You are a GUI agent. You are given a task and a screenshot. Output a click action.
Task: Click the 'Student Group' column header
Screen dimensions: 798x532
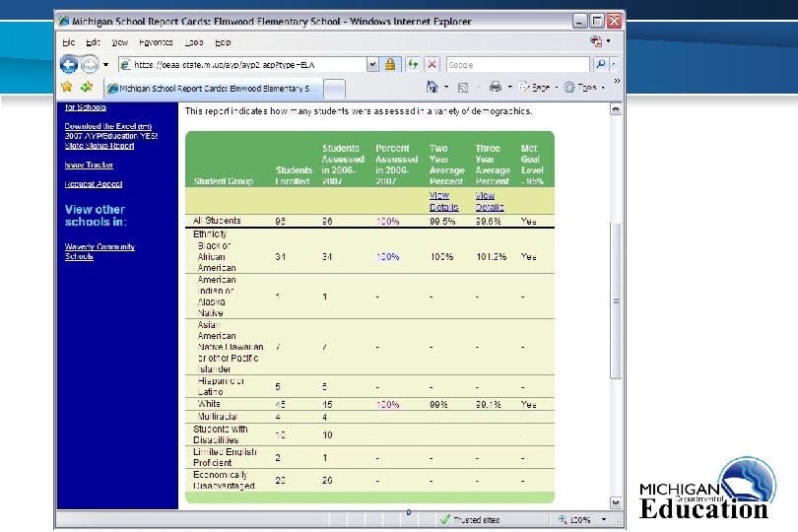224,181
